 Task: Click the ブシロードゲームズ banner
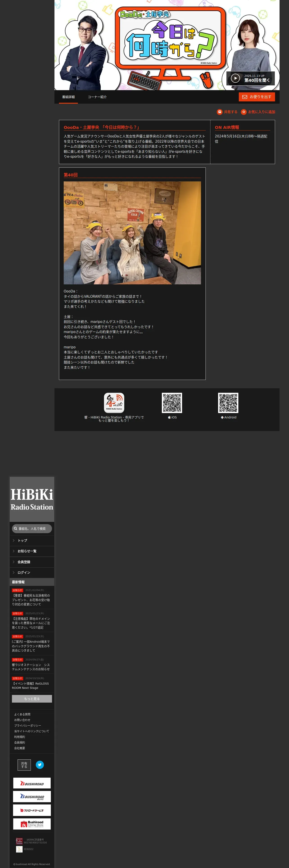pos(32,810)
